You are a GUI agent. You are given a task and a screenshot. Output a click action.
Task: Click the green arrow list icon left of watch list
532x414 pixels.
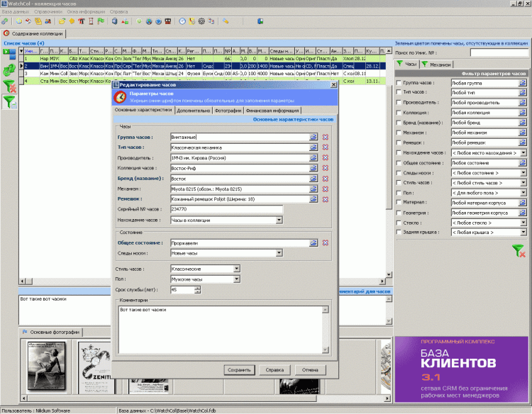[x=9, y=54]
